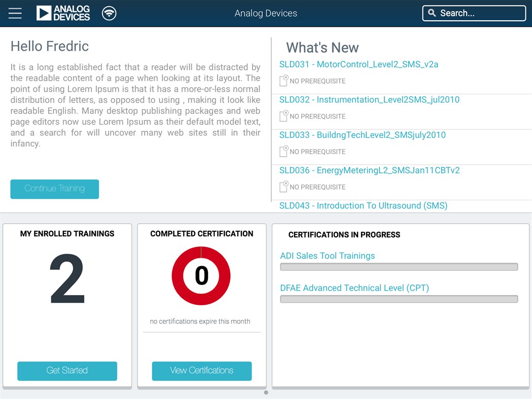Click the 'Hello Fredric' greeting heading
This screenshot has width=532, height=399.
50,46
